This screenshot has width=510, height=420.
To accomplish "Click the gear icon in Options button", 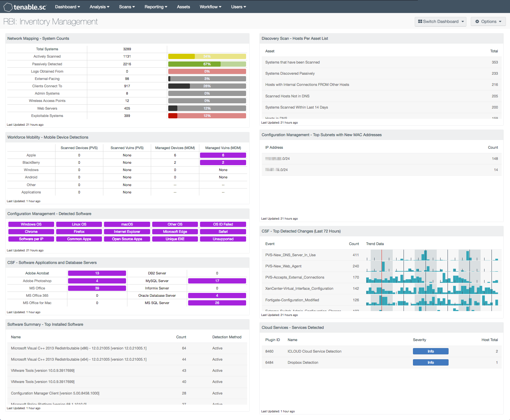I will coord(477,22).
